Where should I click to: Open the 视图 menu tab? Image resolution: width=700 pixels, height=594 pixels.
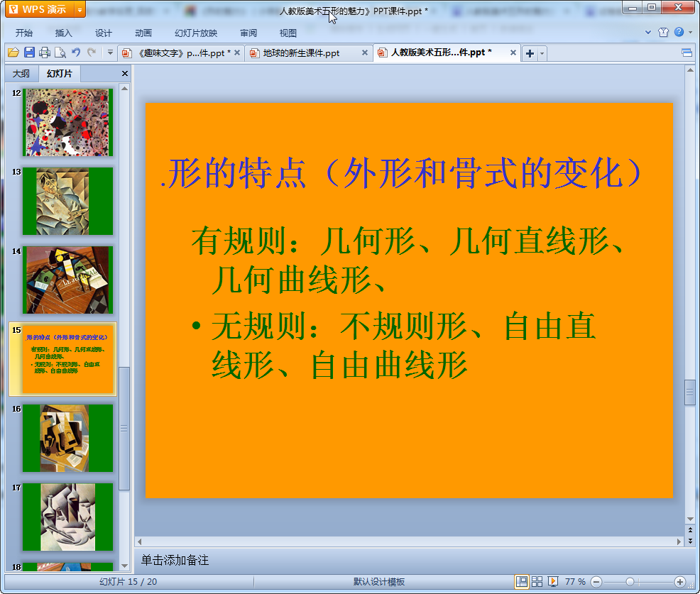[288, 33]
